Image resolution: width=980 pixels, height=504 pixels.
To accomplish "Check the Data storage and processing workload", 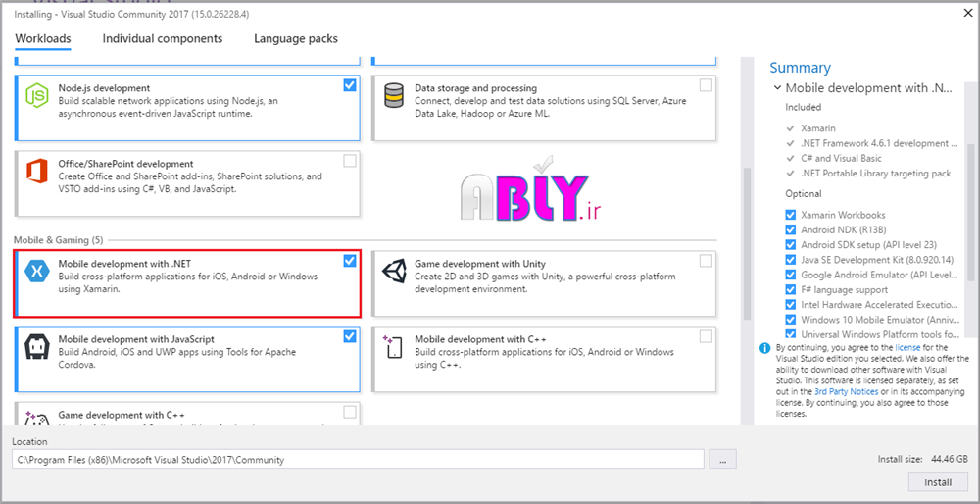I will [706, 85].
